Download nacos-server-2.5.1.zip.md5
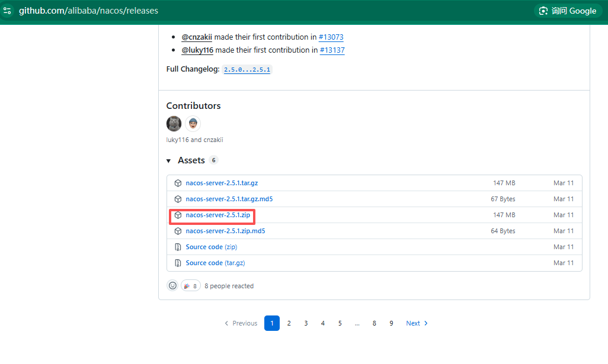This screenshot has width=608, height=364. [x=225, y=231]
